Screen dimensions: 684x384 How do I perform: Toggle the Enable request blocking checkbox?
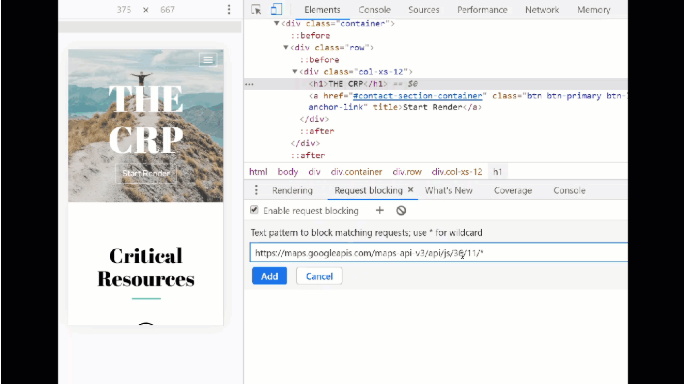coord(254,210)
